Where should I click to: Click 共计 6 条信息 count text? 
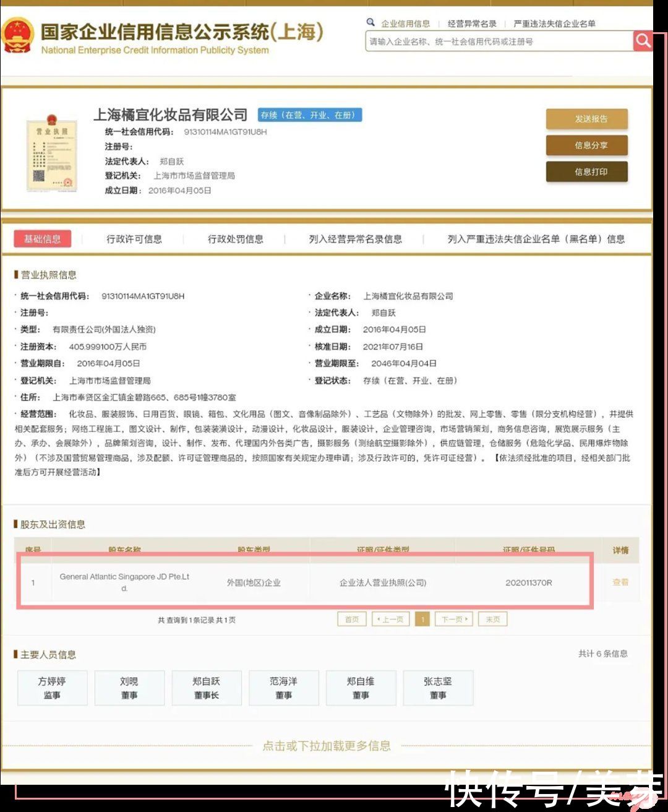pos(602,654)
